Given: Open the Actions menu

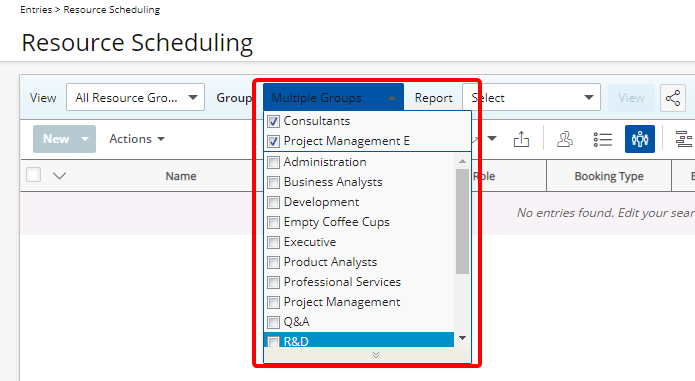Looking at the screenshot, I should [137, 139].
